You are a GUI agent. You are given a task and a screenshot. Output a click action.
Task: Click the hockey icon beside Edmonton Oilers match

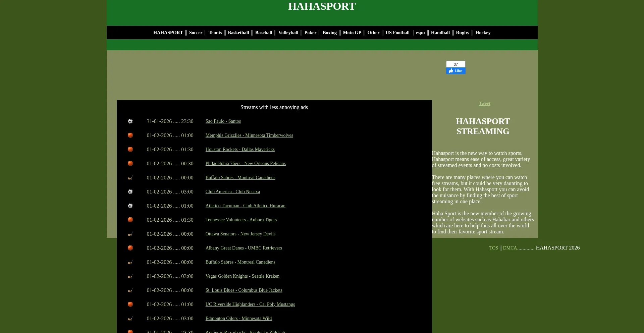point(130,319)
